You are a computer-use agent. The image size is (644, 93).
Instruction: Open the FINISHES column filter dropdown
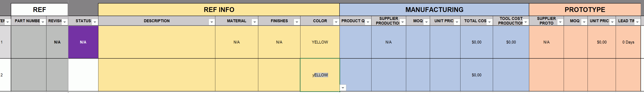tap(297, 22)
